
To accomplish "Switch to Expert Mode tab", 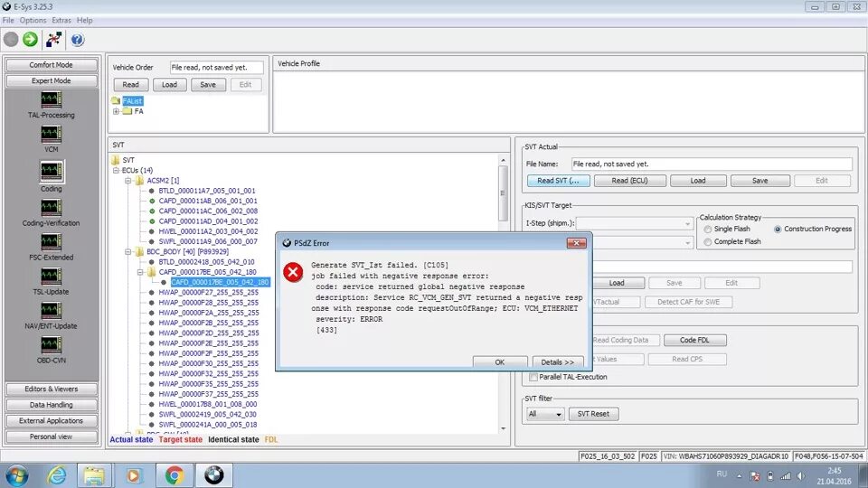I will (51, 80).
